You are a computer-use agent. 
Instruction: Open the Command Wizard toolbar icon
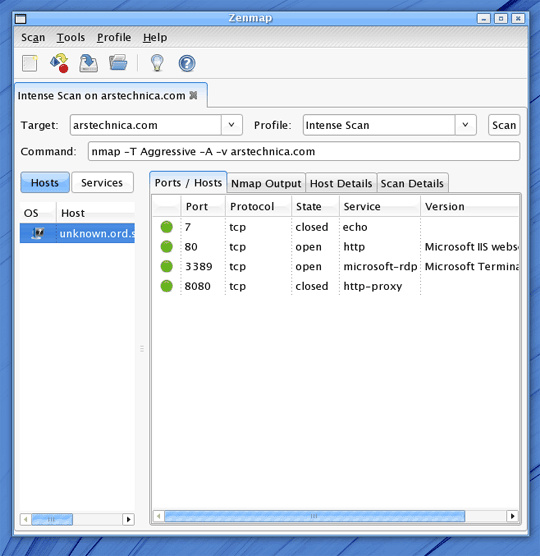(x=60, y=63)
